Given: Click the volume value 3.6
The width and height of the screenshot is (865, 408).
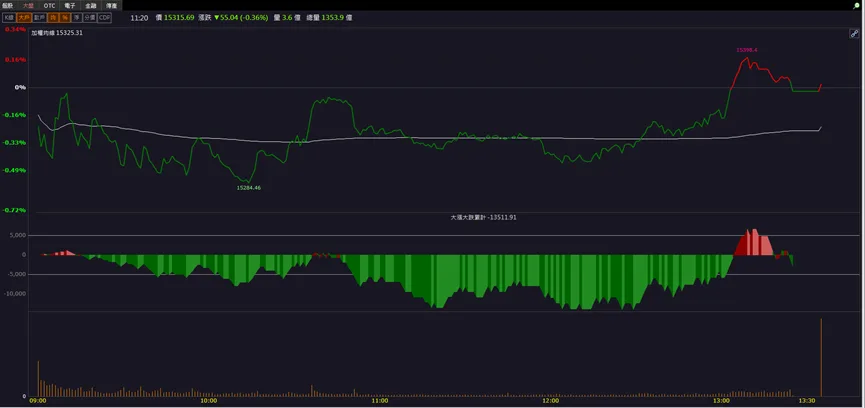Looking at the screenshot, I should (287, 18).
